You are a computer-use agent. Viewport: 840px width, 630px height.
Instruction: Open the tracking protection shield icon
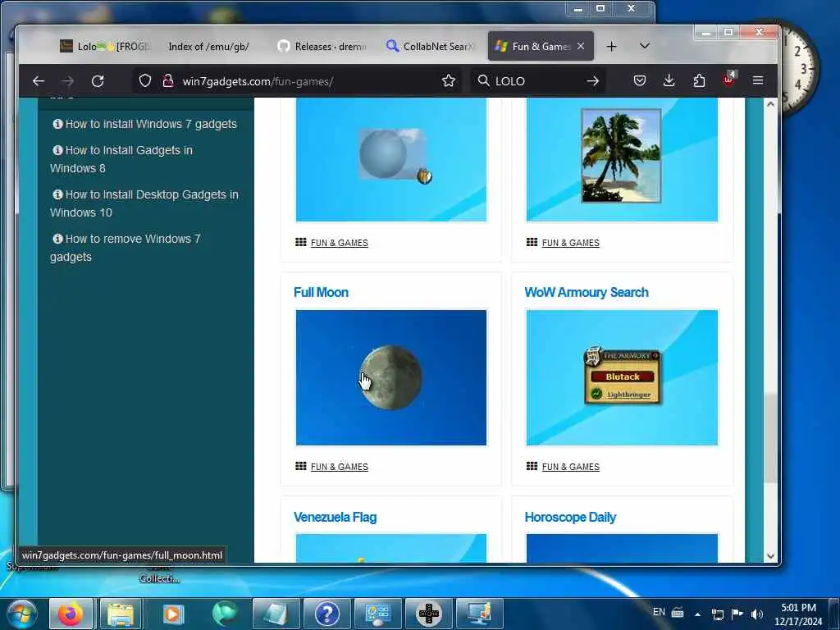coord(145,81)
